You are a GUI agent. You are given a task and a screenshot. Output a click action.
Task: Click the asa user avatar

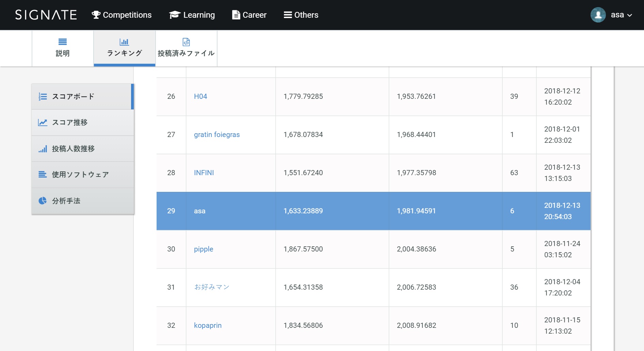click(598, 15)
